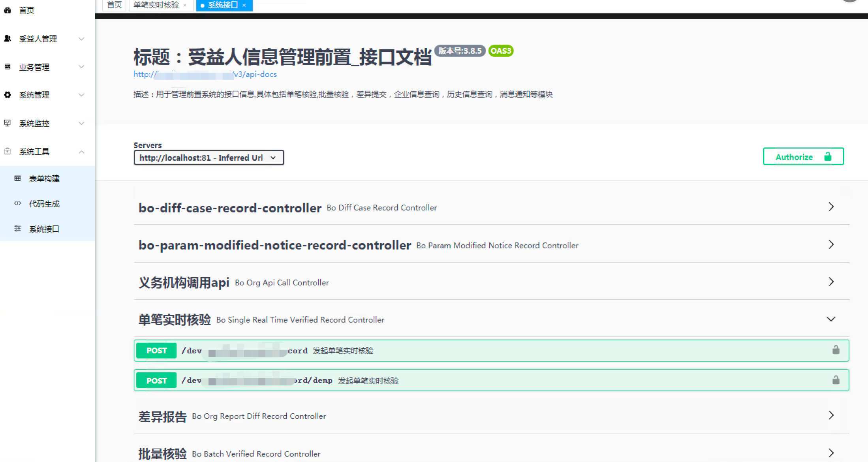Click the 表单构建 table icon
The width and height of the screenshot is (868, 462).
(x=17, y=178)
